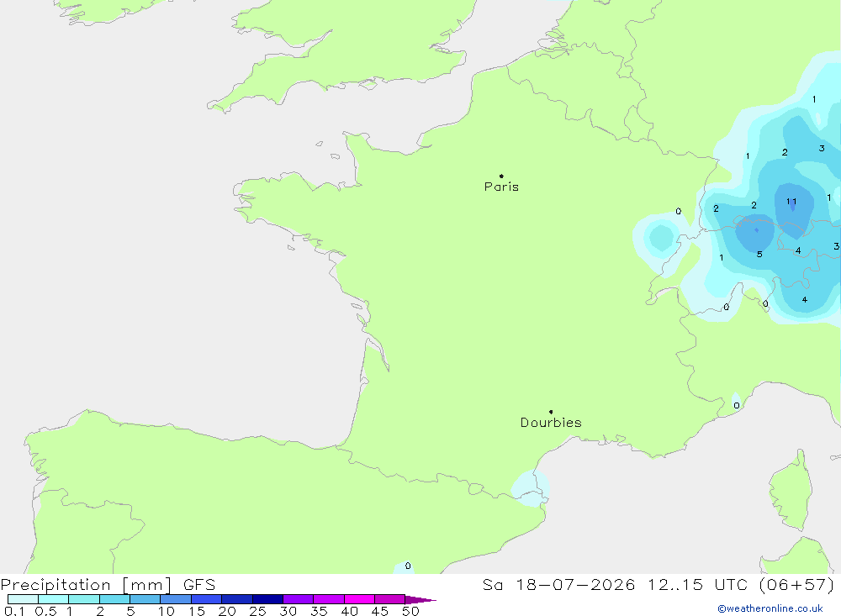Click the '0.5' legend scale label

tap(45, 611)
